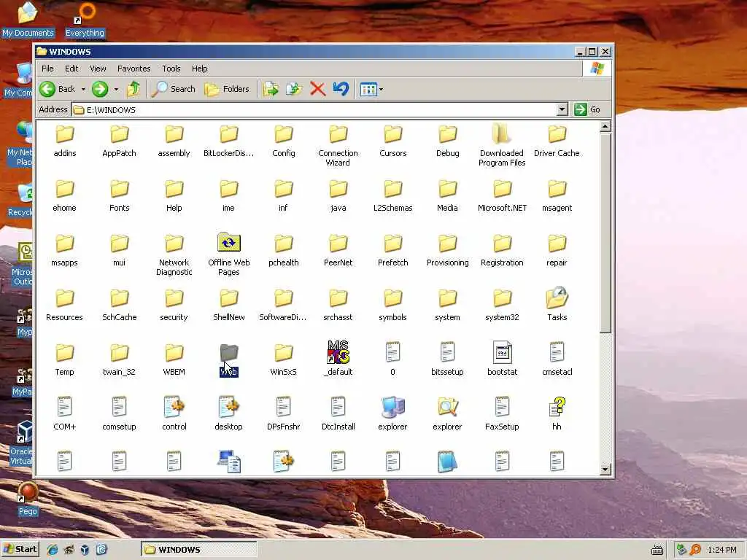Open the Back history dropdown arrow

point(83,89)
